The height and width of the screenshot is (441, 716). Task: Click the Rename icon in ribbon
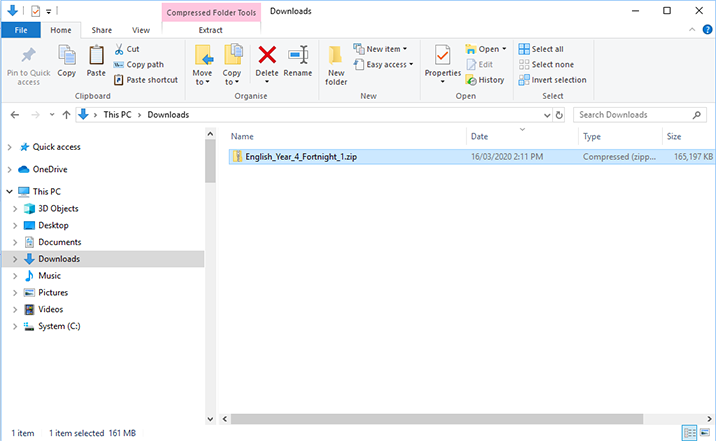pyautogui.click(x=298, y=60)
